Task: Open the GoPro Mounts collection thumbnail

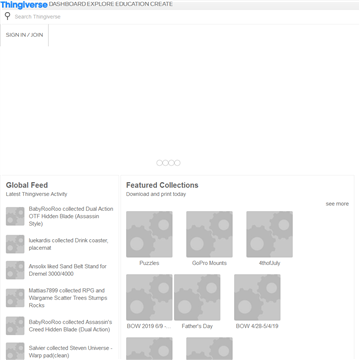Action: pos(209,234)
